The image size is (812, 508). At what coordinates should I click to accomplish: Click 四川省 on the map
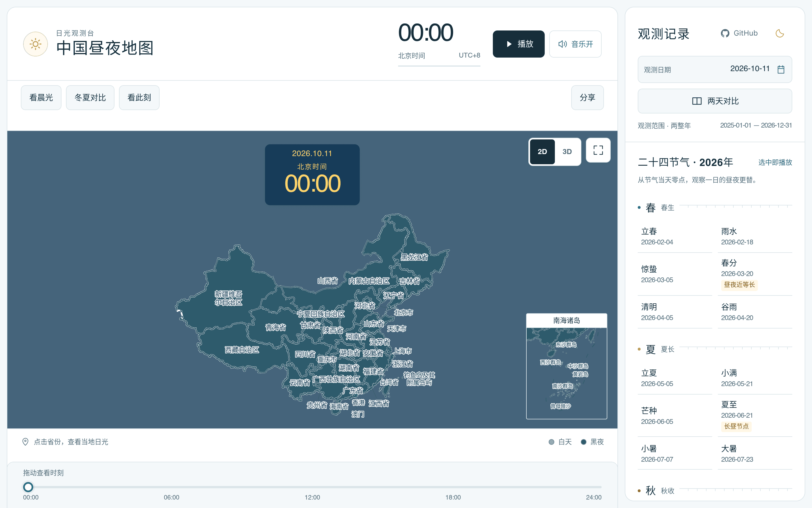(x=305, y=354)
